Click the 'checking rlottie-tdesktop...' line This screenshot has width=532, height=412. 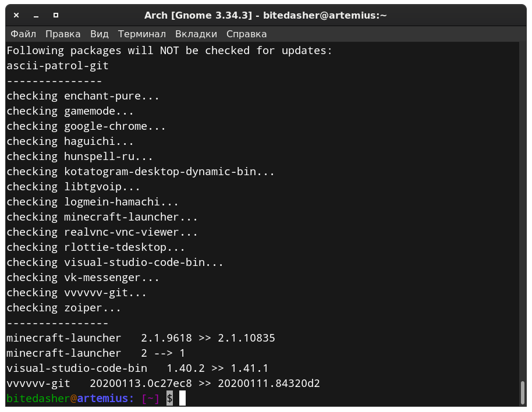coord(95,247)
